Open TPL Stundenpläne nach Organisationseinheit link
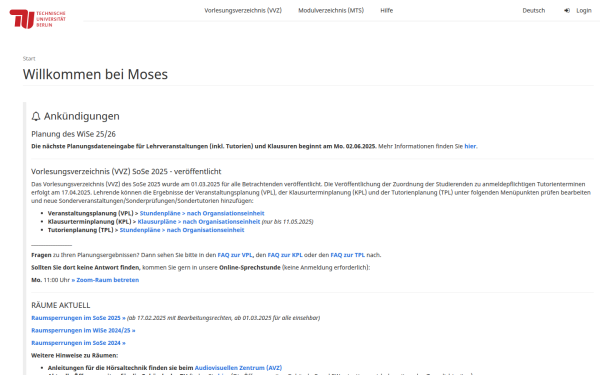Screen dimensions: 600x375 182,230
